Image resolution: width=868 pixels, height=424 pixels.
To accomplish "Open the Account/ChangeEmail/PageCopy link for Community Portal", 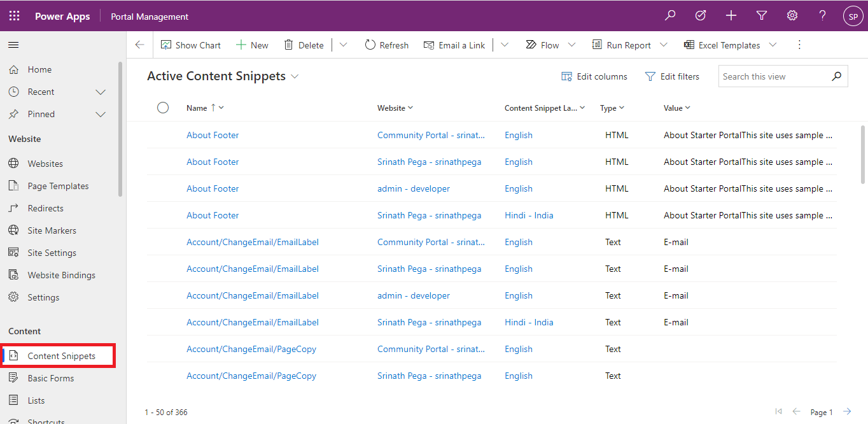I will pos(251,349).
